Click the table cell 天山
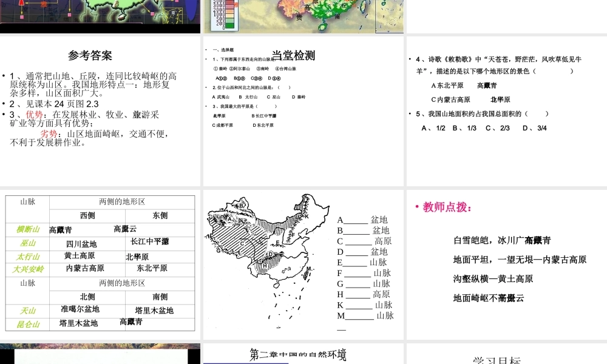Screen dimensions: 607x364 28,311
